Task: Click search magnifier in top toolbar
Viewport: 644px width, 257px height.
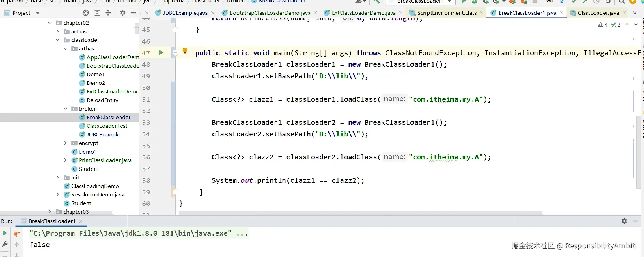Action: coord(622,1)
